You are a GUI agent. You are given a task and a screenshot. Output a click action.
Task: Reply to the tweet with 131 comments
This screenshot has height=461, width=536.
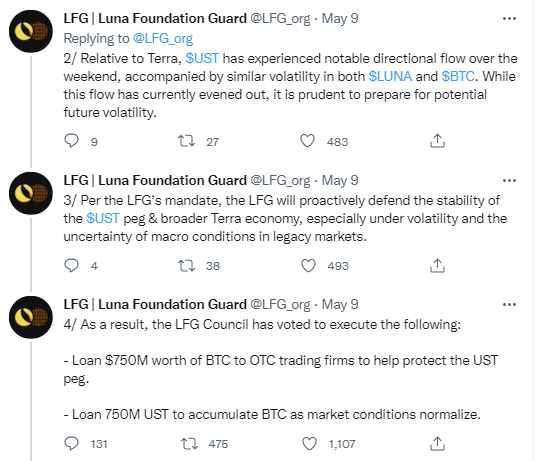tap(71, 444)
